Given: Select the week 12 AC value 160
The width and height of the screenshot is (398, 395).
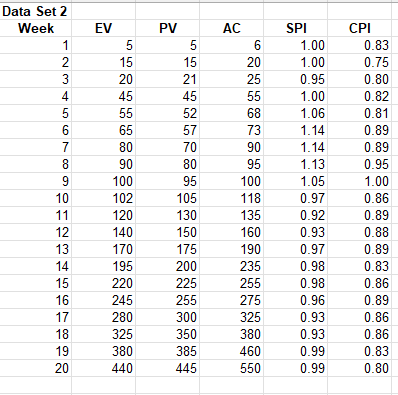Looking at the screenshot, I should (x=231, y=232).
